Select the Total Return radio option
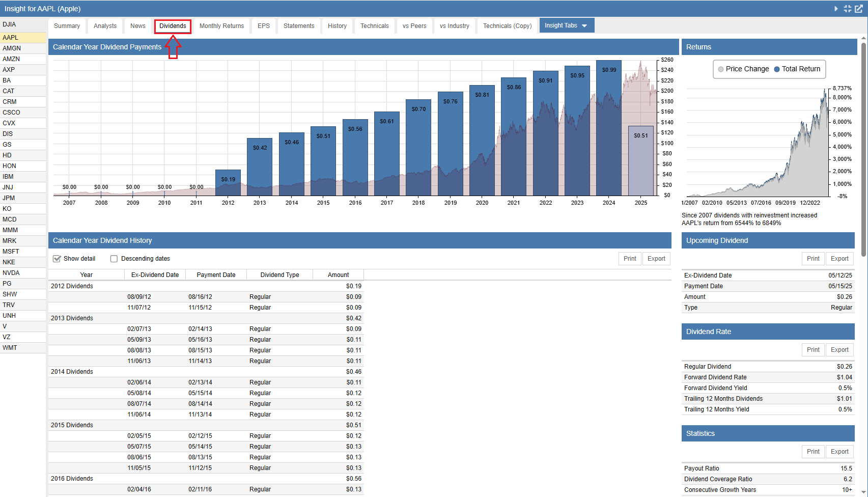Screen dimensions: 868x497 click(x=777, y=69)
